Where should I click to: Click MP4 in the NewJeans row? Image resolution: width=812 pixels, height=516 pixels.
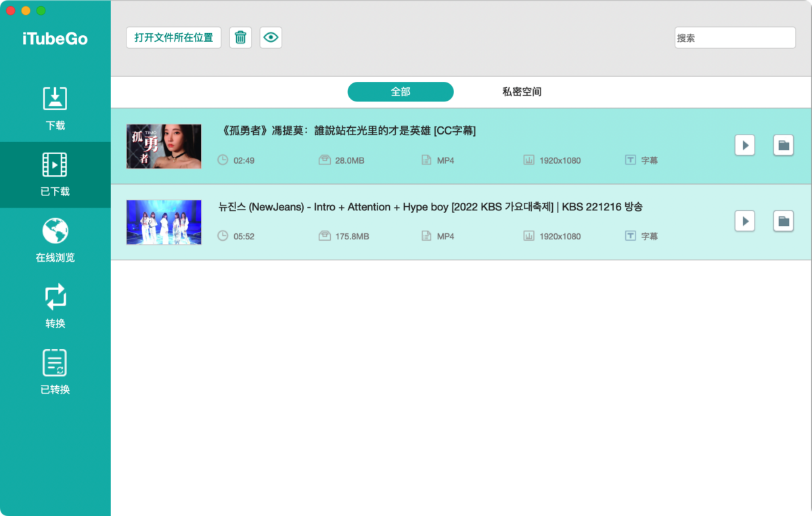445,237
